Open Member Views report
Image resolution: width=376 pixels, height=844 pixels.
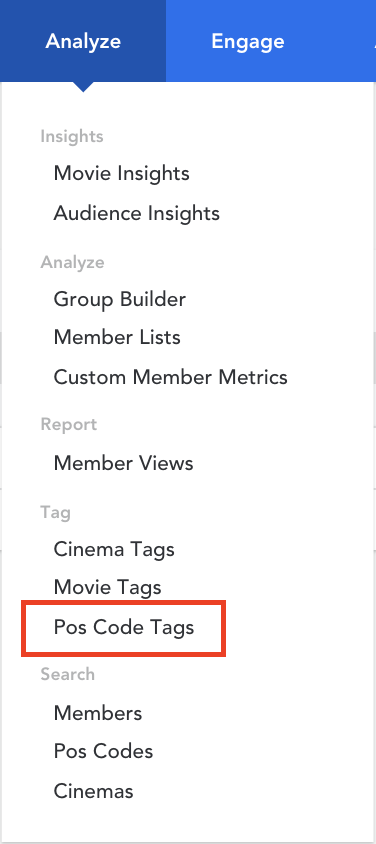pos(123,463)
